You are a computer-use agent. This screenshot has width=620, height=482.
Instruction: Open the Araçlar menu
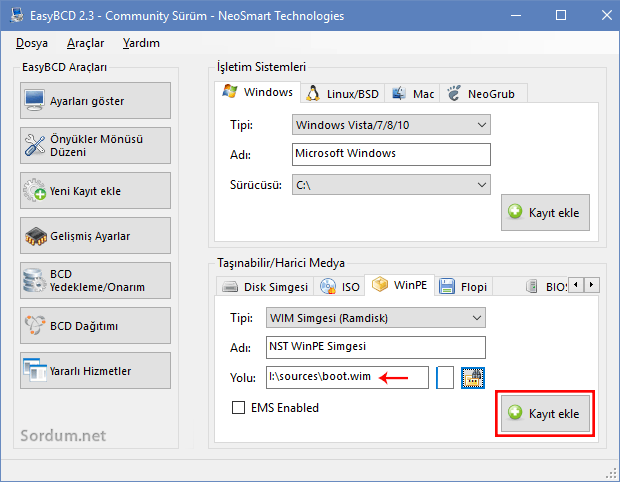click(x=85, y=43)
